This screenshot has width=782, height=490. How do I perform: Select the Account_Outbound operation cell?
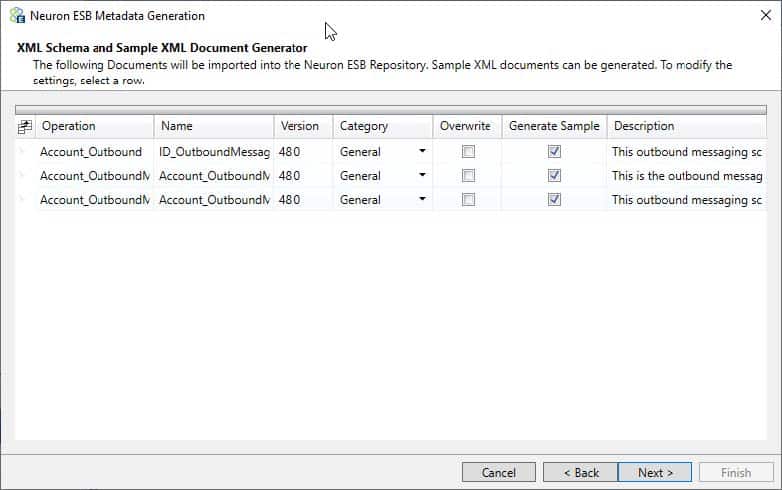point(94,152)
